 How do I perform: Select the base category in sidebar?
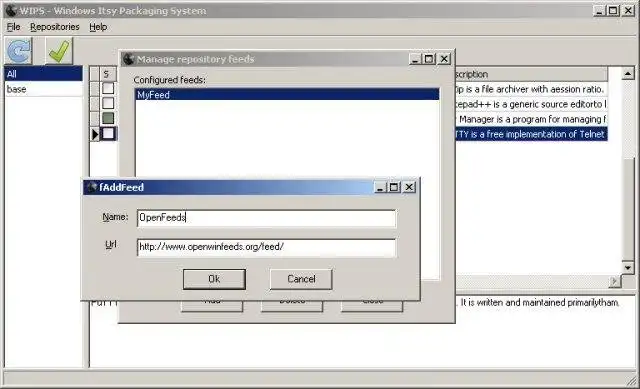(x=43, y=89)
